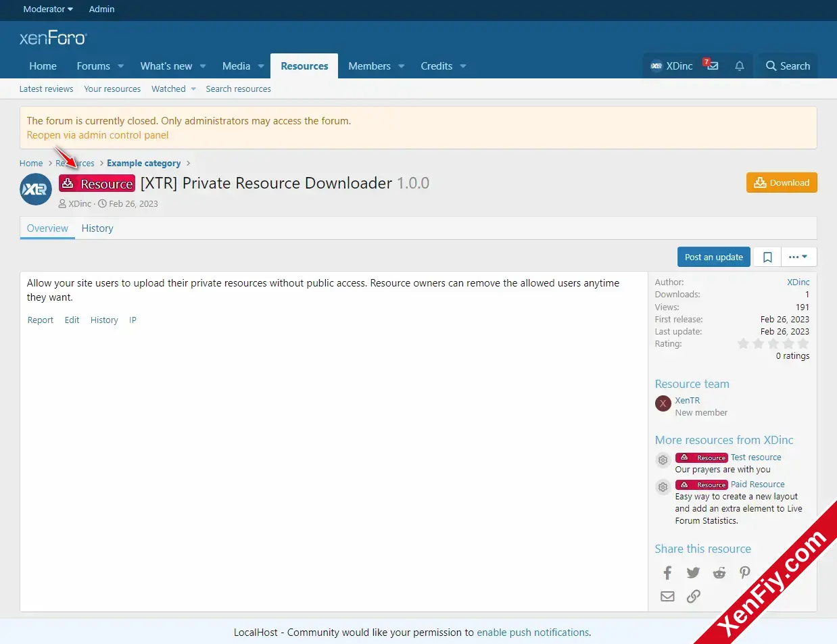The height and width of the screenshot is (644, 837).
Task: Open the XenTR resource team member link
Action: [688, 401]
